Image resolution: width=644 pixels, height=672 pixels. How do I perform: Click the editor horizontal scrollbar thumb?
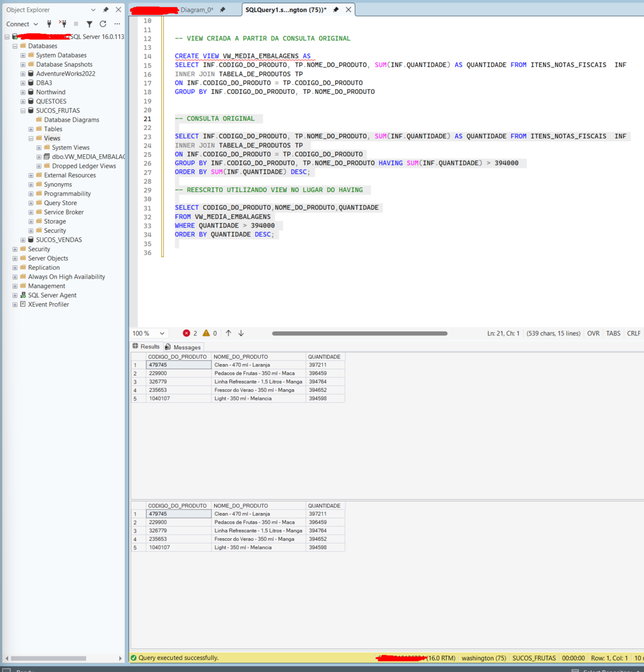click(360, 333)
